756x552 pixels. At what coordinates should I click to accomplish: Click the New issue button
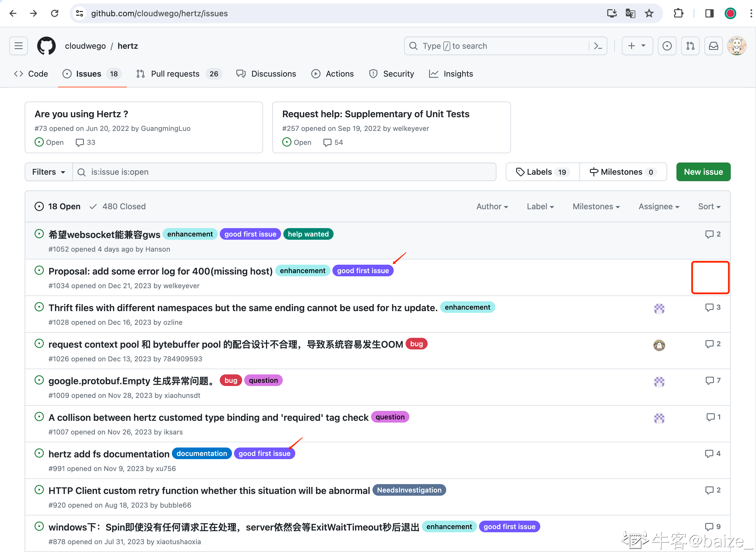pos(703,172)
